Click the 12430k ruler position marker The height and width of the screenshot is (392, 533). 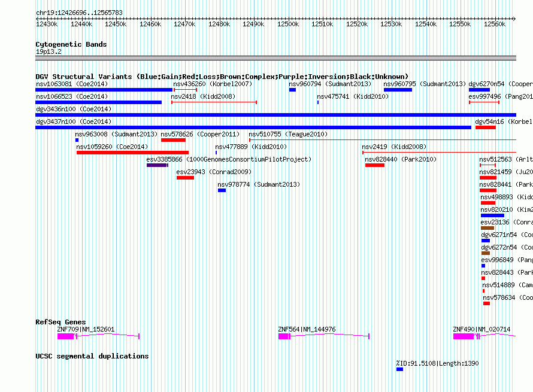point(47,24)
